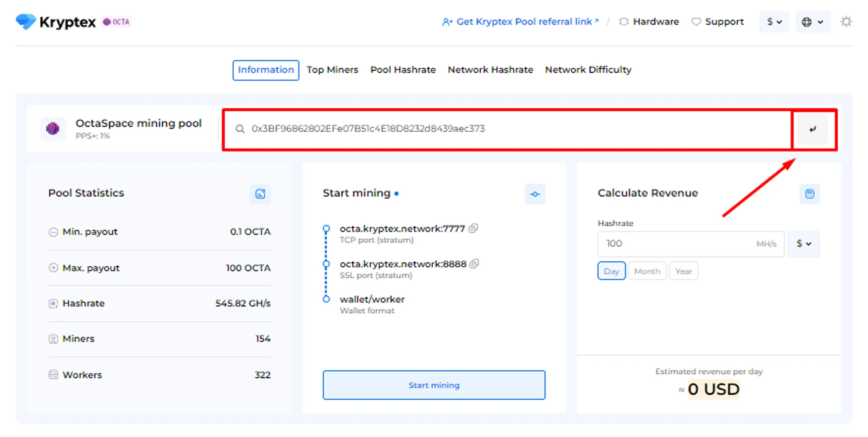Viewport: 868px width, 437px height.
Task: Open the header currency dropdown
Action: [774, 22]
